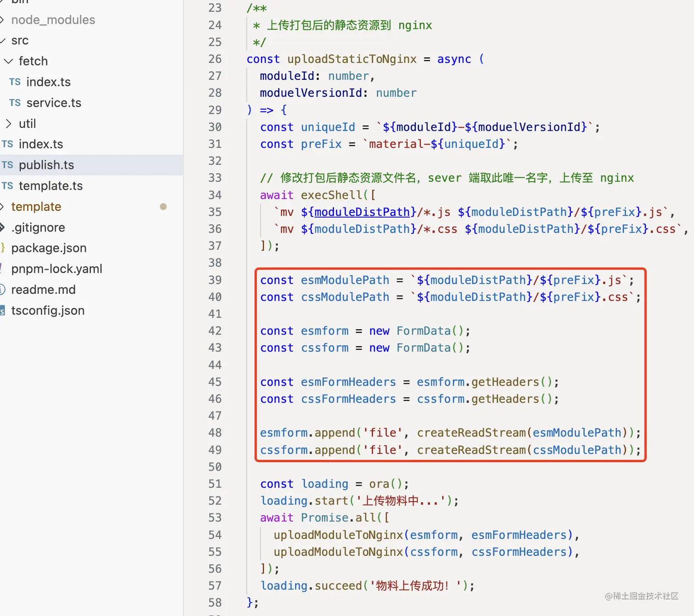Click esmFormHeaders variable on line 45
This screenshot has height=616, width=694.
348,382
